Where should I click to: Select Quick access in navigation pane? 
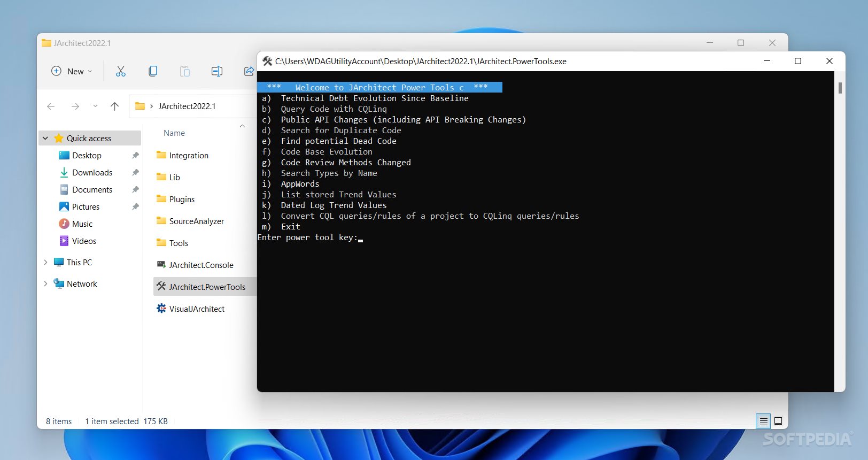coord(89,138)
